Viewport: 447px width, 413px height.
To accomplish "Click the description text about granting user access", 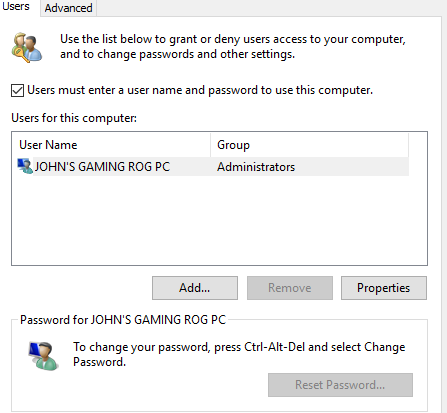I will pyautogui.click(x=233, y=47).
